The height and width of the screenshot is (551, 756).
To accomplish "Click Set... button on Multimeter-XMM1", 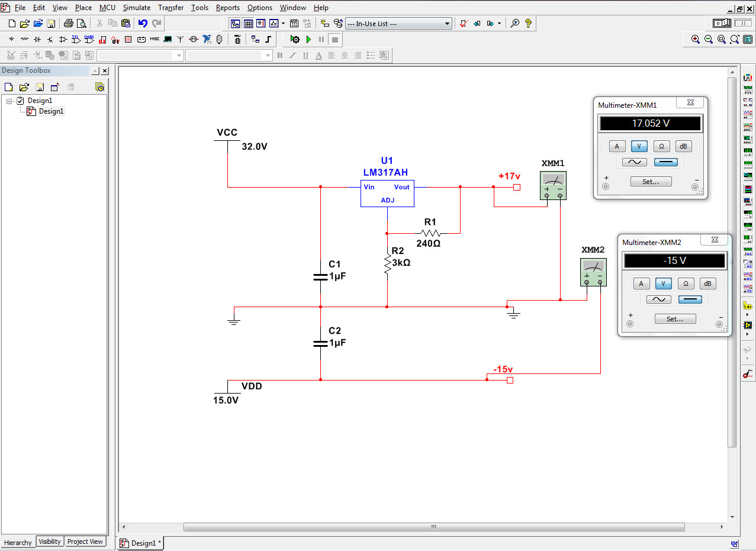I will [651, 182].
